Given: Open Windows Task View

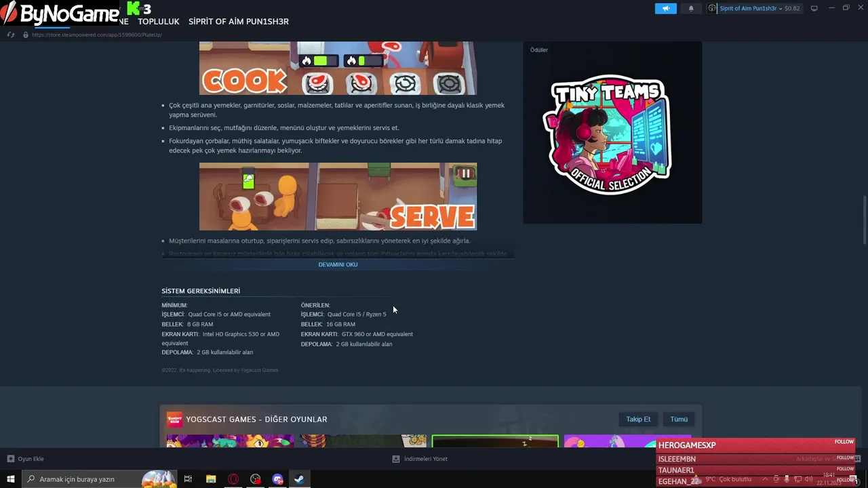Looking at the screenshot, I should point(188,479).
